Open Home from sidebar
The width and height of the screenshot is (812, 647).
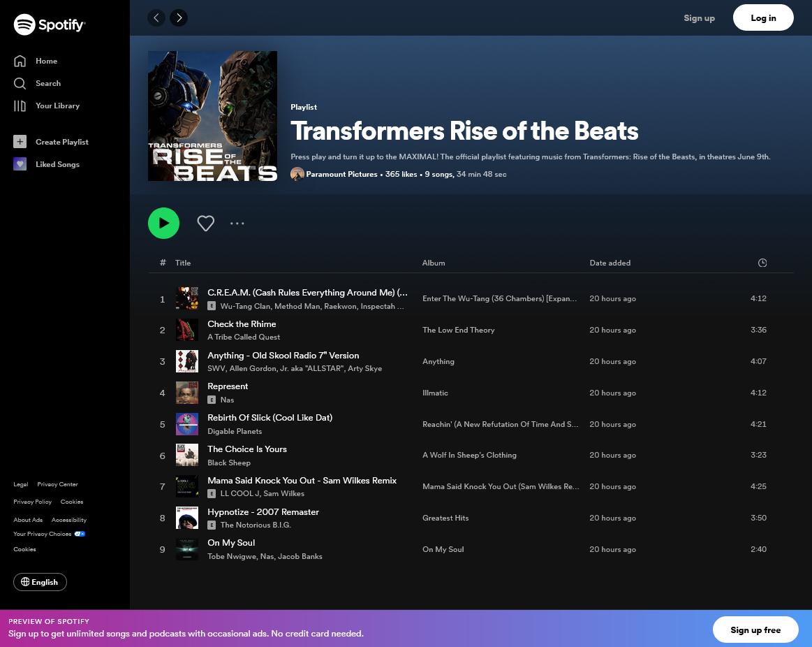tap(35, 61)
